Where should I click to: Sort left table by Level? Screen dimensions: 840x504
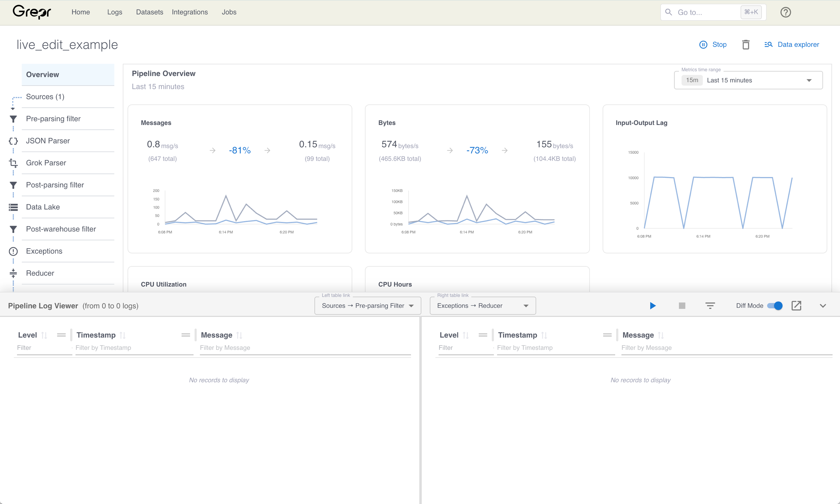point(44,335)
